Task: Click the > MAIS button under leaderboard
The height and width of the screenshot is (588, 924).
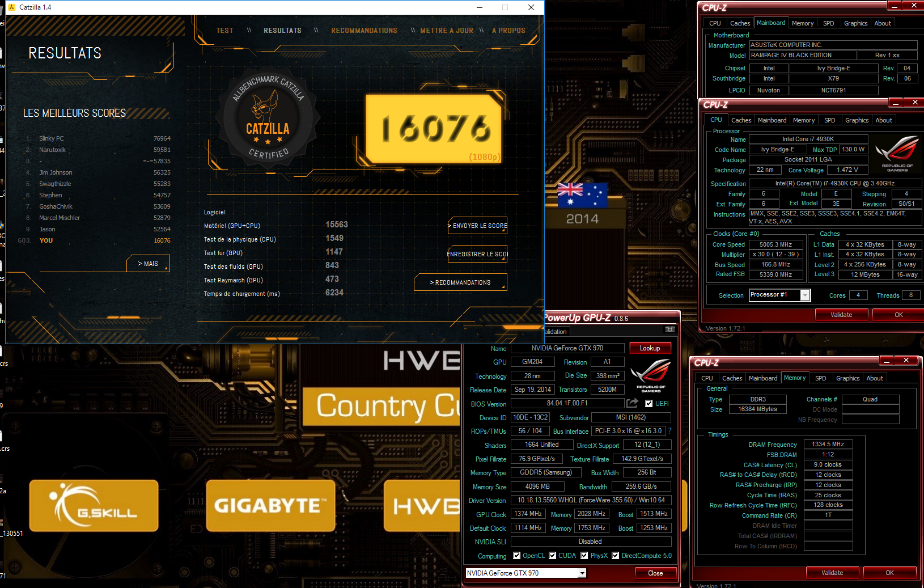Action: tap(148, 264)
